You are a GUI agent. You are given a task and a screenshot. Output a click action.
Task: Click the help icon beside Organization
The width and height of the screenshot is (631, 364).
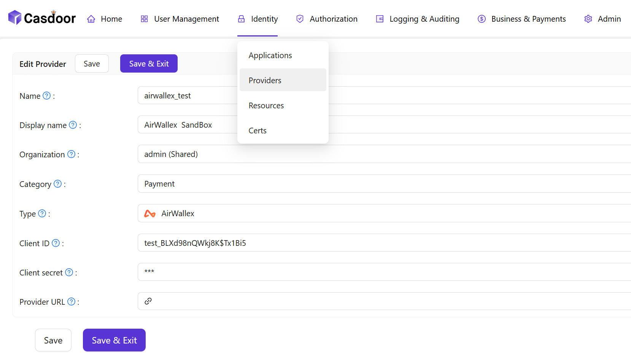[71, 154]
